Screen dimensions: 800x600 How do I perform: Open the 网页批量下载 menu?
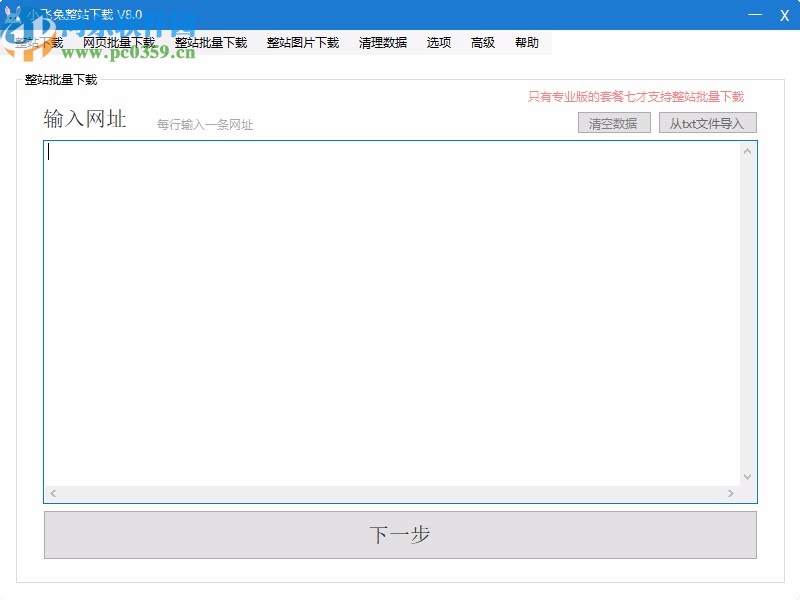coord(118,42)
